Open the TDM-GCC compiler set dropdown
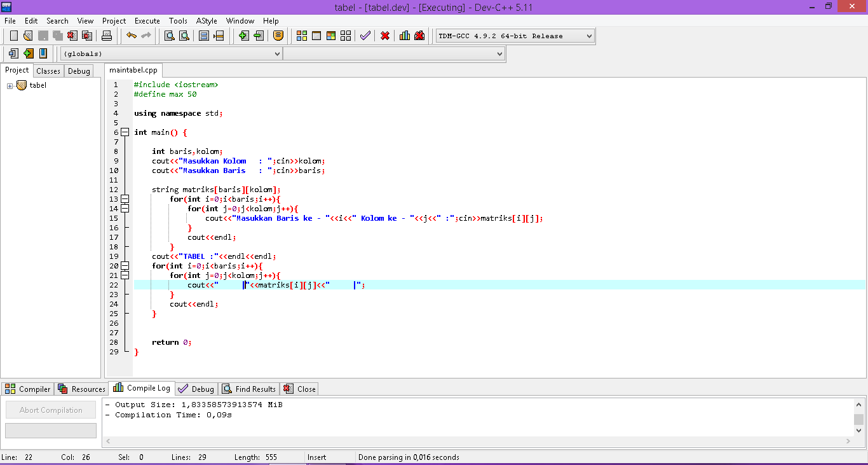This screenshot has height=465, width=868. (x=515, y=36)
